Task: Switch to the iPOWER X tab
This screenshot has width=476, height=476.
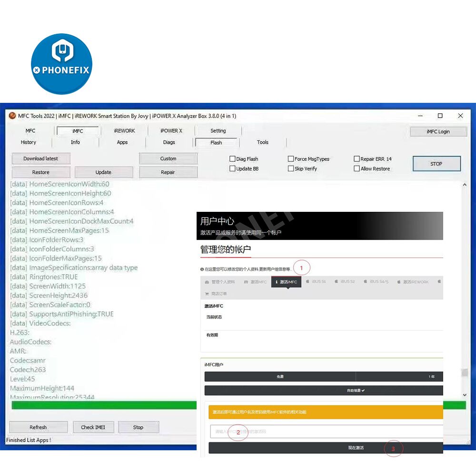Action: tap(171, 130)
